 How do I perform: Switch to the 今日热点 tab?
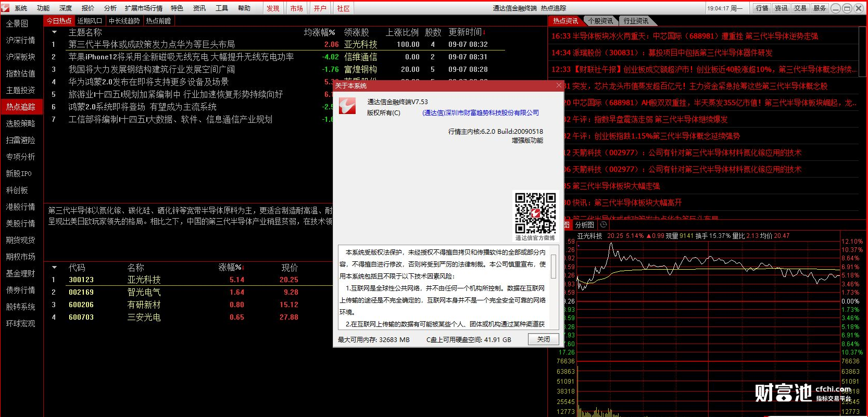click(59, 21)
